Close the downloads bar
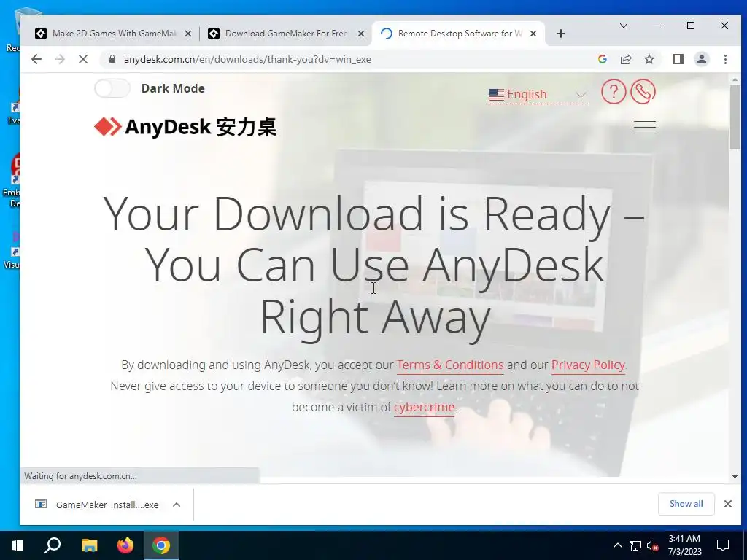 [727, 504]
